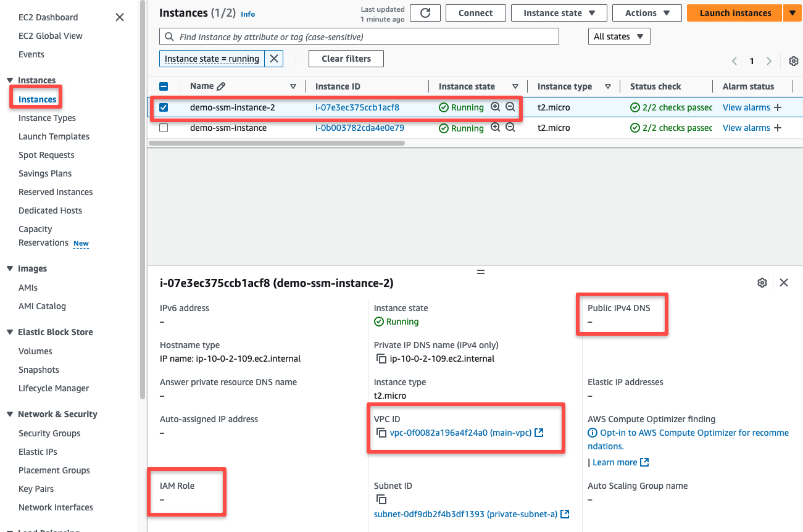Open the Instance state menu next to Connect

pyautogui.click(x=559, y=13)
